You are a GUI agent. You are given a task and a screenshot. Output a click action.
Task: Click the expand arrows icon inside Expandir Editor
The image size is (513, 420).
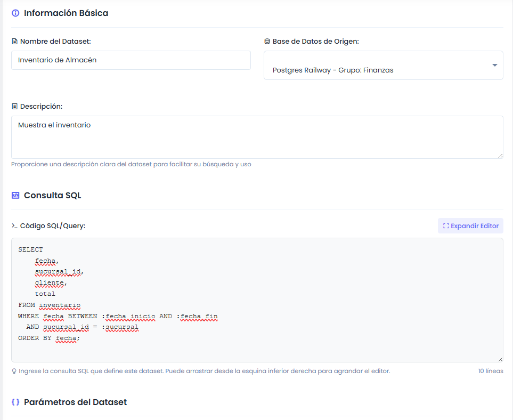pos(445,225)
